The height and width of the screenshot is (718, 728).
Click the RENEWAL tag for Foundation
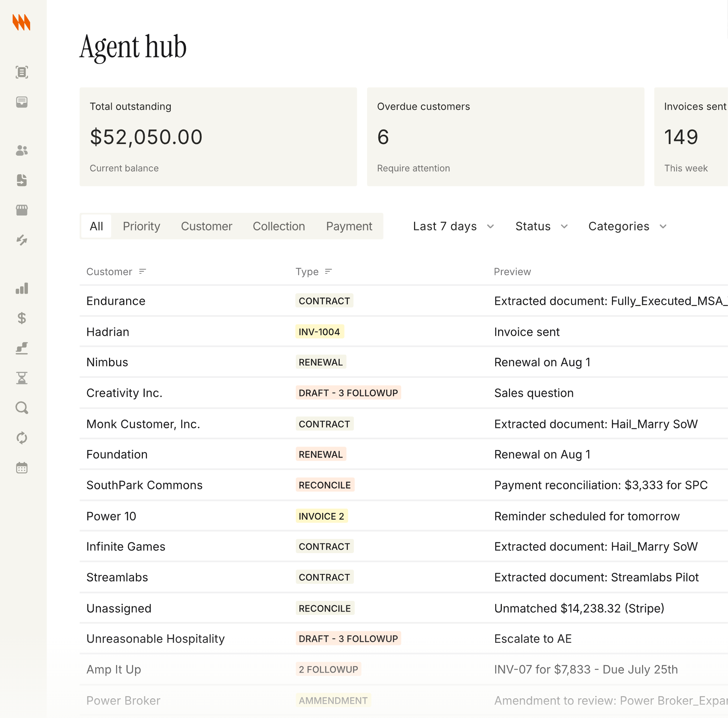point(321,454)
